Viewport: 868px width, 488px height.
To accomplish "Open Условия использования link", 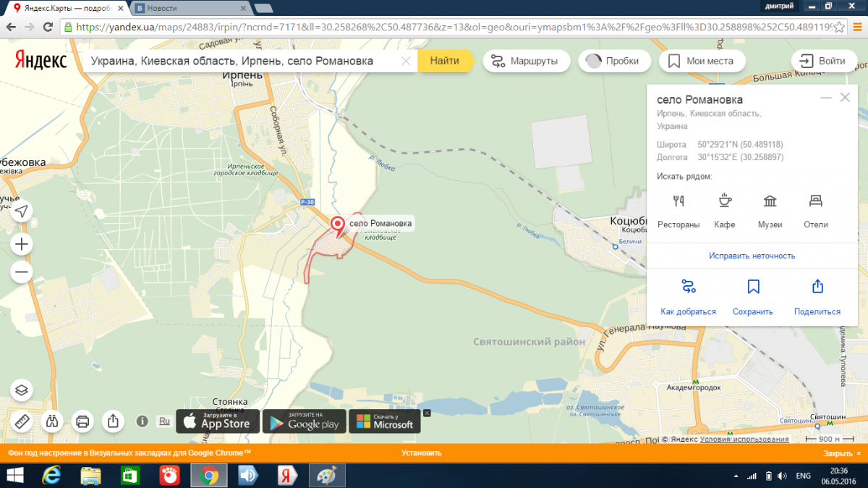I will coord(744,439).
